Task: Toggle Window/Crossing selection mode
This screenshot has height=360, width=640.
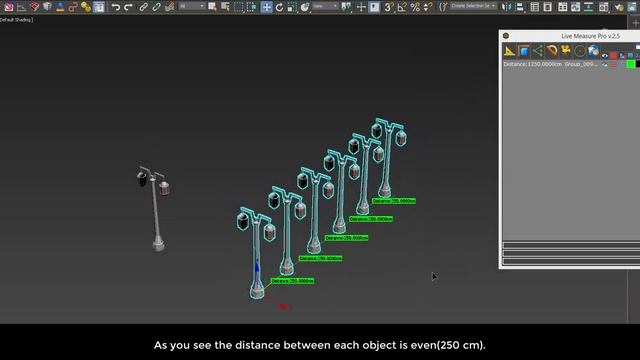Action: pos(252,7)
